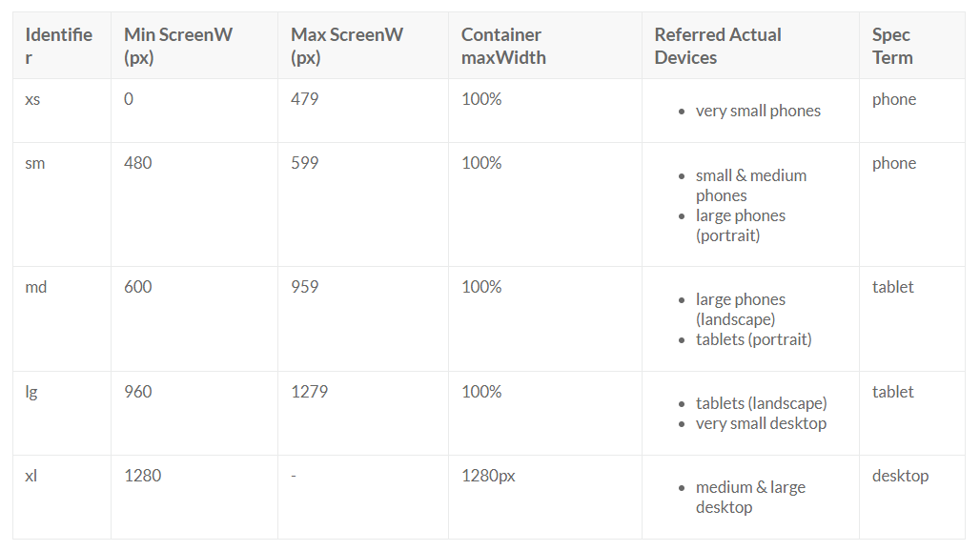Click the 599 max width value
Viewport: 980px width, 551px height.
click(305, 163)
